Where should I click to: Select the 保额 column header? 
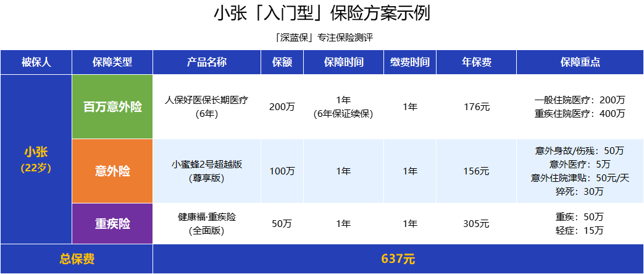pos(282,62)
